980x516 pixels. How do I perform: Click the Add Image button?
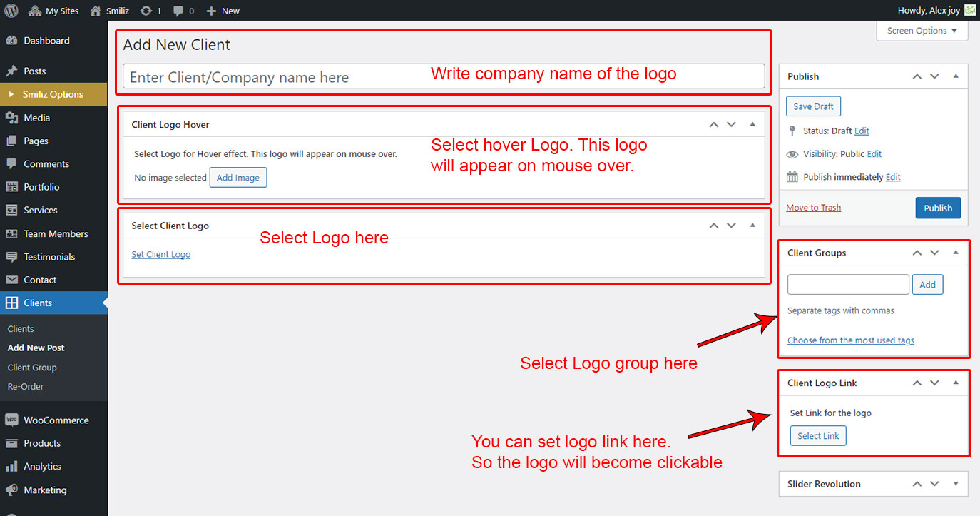pyautogui.click(x=238, y=178)
